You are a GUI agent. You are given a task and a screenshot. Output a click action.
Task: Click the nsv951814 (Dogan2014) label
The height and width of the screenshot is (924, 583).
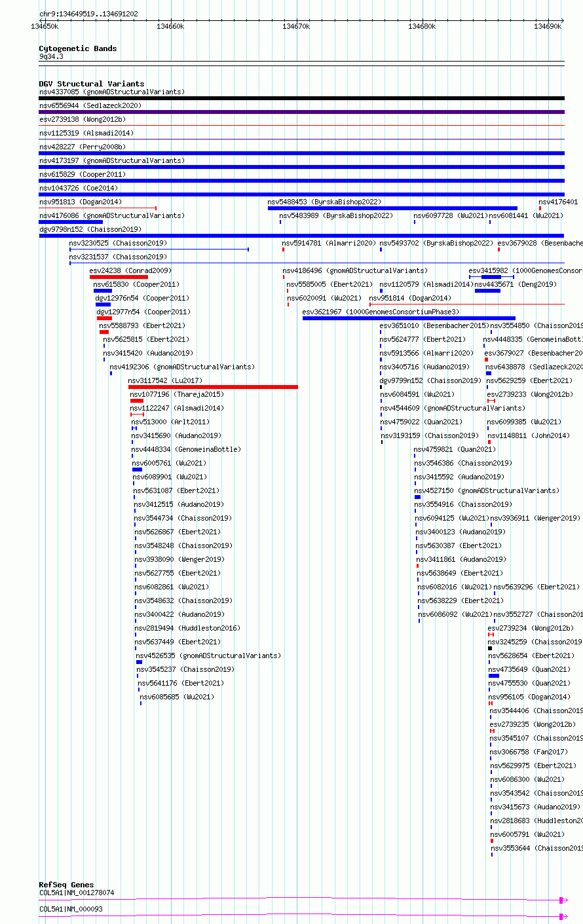(410, 298)
